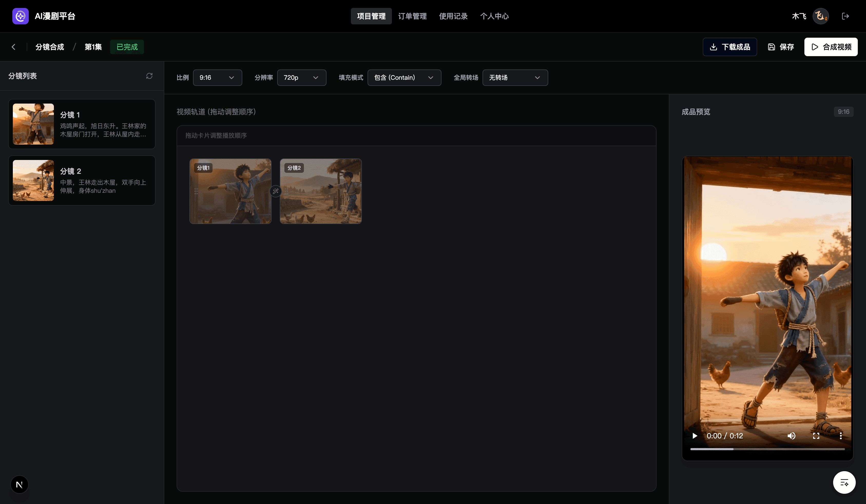Open the 比例 9:16 dropdown
866x504 pixels.
click(217, 78)
